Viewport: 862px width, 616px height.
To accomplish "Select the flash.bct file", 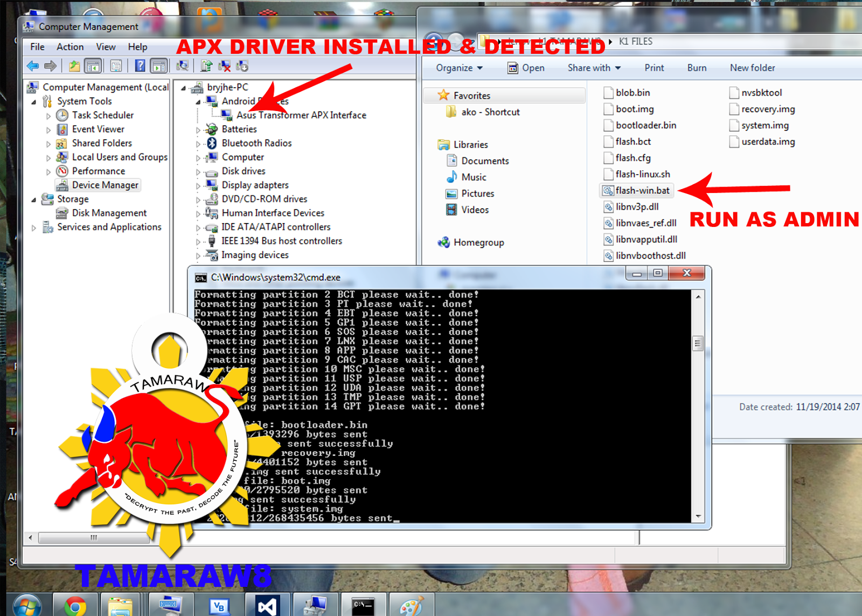I will point(627,141).
